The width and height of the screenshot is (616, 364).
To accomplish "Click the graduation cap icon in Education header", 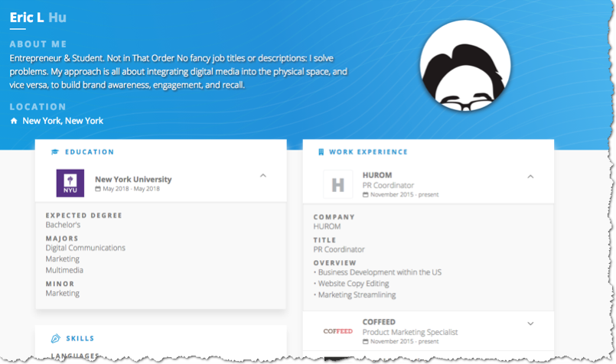I will point(54,152).
